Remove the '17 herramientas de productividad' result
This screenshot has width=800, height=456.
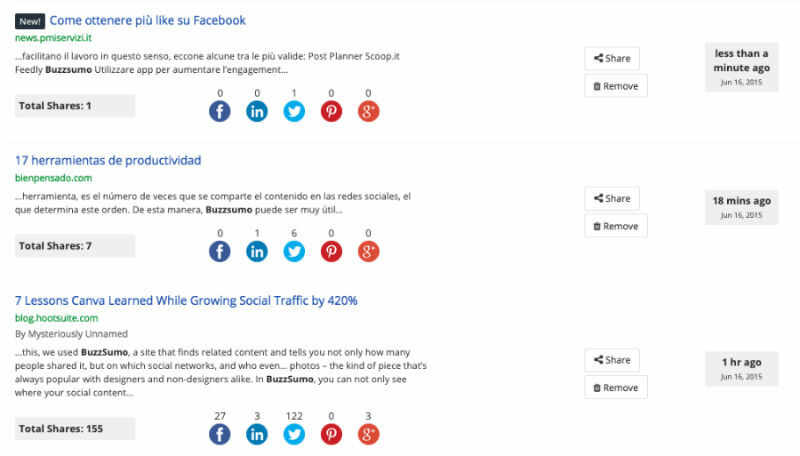tap(615, 226)
